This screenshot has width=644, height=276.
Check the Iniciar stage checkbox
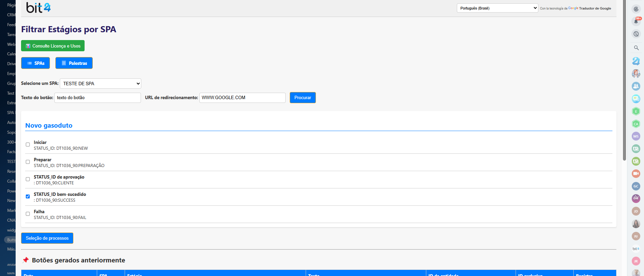point(28,145)
